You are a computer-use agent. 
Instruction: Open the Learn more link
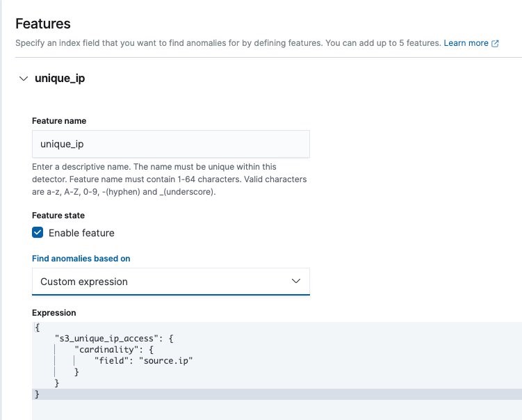tap(466, 43)
